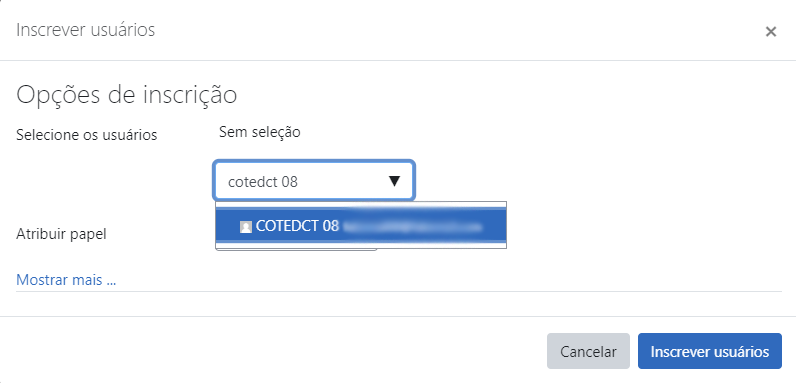Click the 'Opções de inscrição' heading

coord(126,94)
